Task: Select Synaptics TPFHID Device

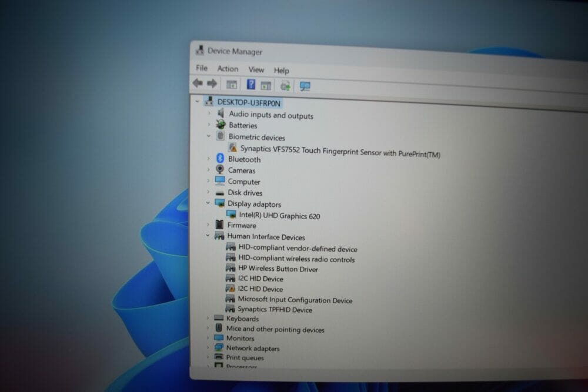Action: click(x=275, y=309)
